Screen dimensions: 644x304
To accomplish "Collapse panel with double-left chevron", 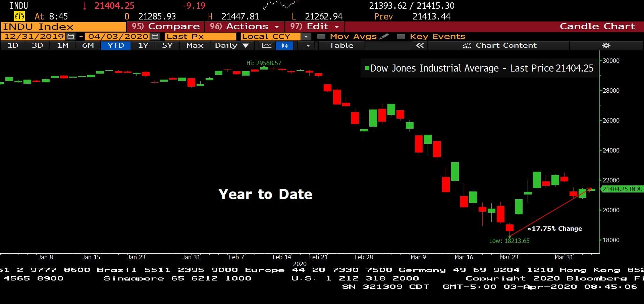I will [420, 45].
